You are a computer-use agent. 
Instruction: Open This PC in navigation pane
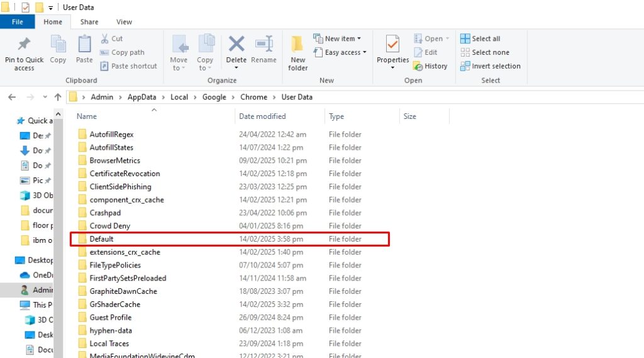36,305
